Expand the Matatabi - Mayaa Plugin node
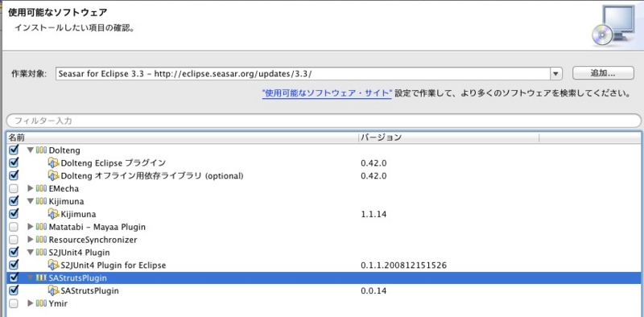 coord(30,227)
